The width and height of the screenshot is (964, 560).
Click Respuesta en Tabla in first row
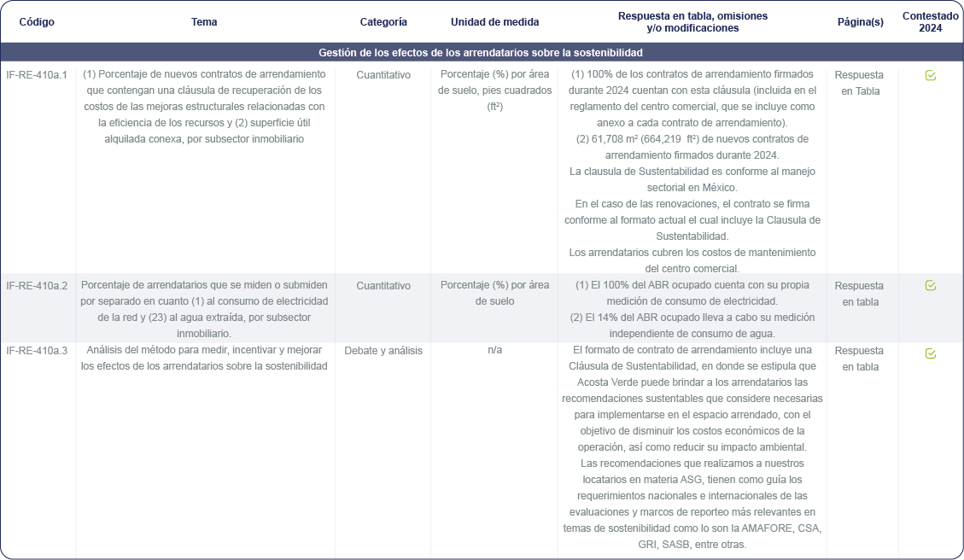pyautogui.click(x=859, y=83)
